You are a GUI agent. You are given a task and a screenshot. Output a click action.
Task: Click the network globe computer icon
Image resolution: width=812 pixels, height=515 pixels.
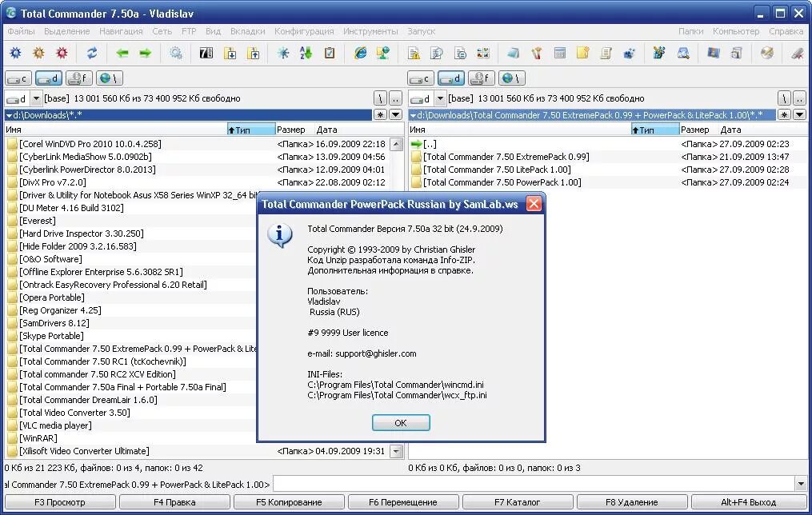coord(383,53)
